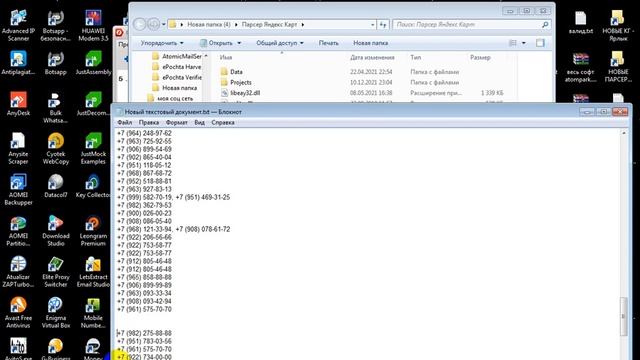
Task: Select моя соц сеть folder in tree
Action: click(170, 98)
